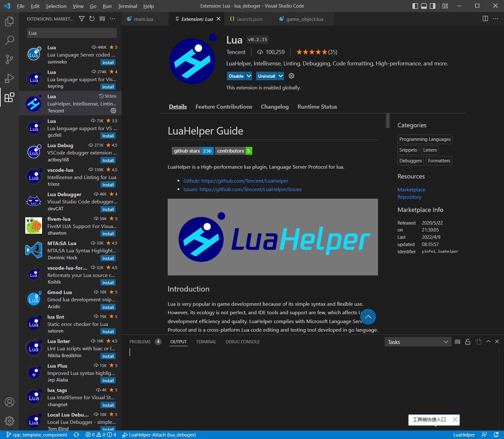Image resolution: width=504 pixels, height=439 pixels.
Task: Open the LuaHelper GitHub link
Action: tap(236, 181)
